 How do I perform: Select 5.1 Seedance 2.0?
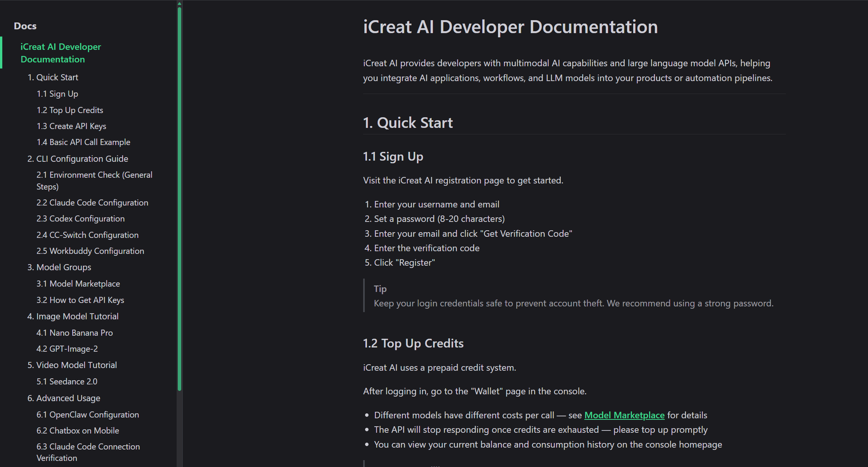67,381
